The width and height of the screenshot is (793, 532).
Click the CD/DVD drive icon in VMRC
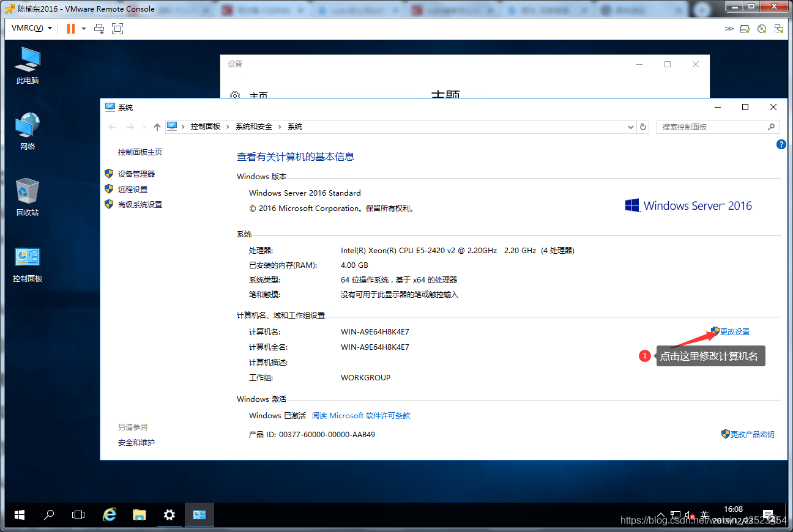pyautogui.click(x=762, y=29)
